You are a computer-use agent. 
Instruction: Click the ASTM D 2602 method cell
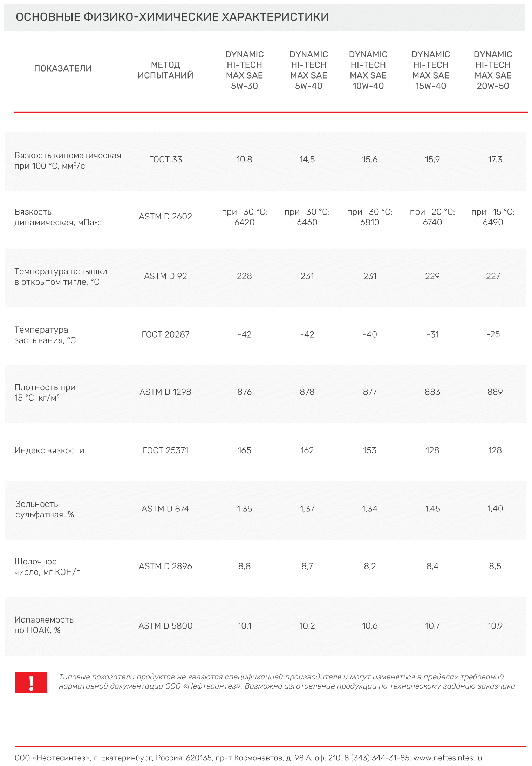[165, 217]
